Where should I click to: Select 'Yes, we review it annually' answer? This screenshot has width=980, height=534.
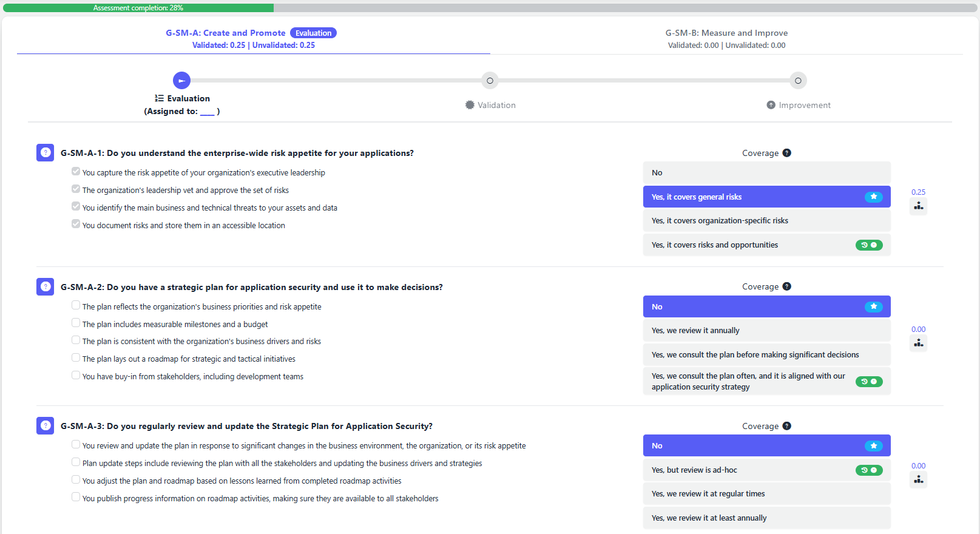point(766,331)
